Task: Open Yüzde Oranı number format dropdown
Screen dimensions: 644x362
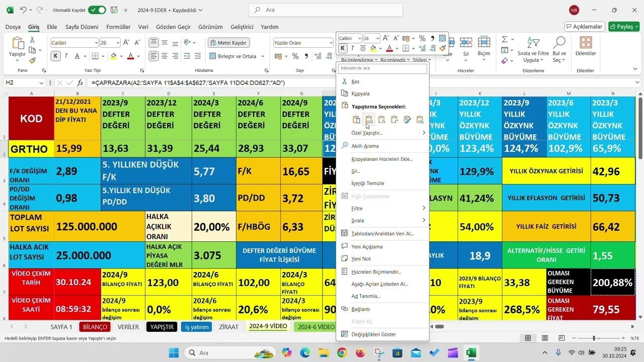Action: [x=331, y=43]
